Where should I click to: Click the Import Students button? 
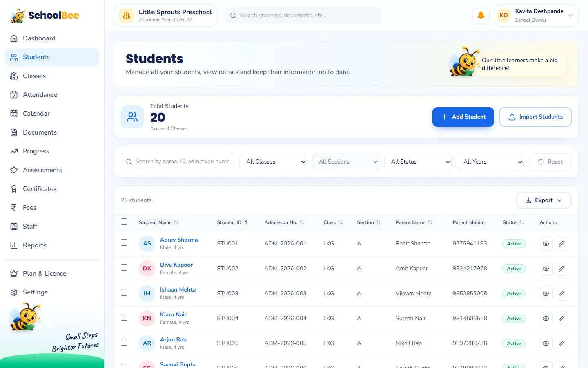click(535, 117)
